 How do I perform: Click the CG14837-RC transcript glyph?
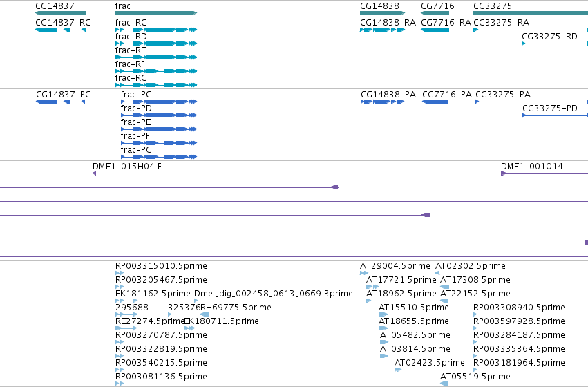coord(60,30)
